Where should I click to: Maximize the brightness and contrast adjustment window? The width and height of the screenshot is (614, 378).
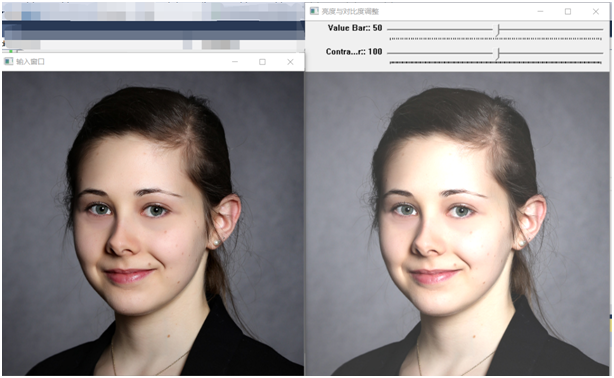point(568,11)
